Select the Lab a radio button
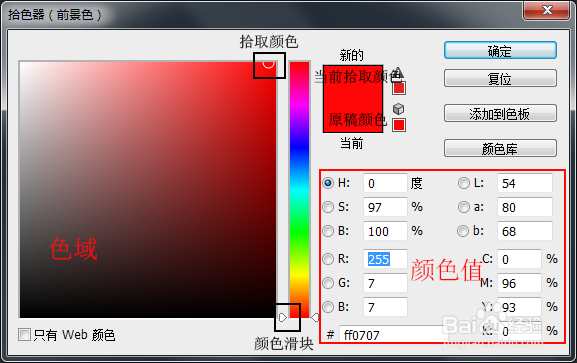The height and width of the screenshot is (363, 577). (464, 207)
